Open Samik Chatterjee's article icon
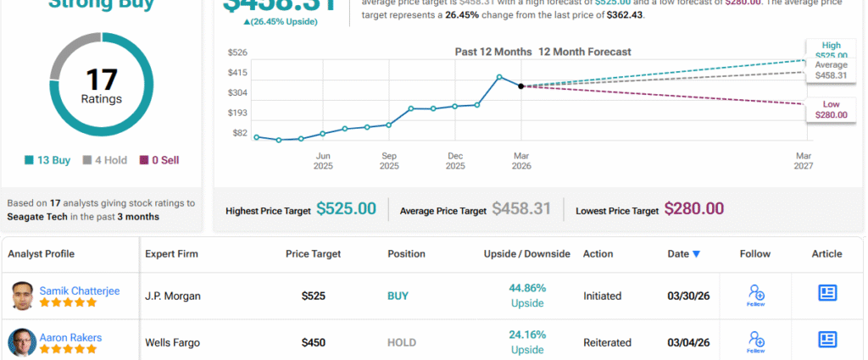Image resolution: width=868 pixels, height=360 pixels. click(x=826, y=293)
